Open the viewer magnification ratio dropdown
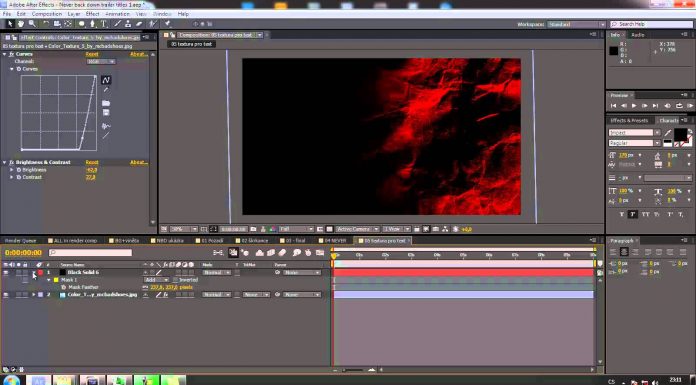Viewport: 696px width, 385px height. pos(184,229)
